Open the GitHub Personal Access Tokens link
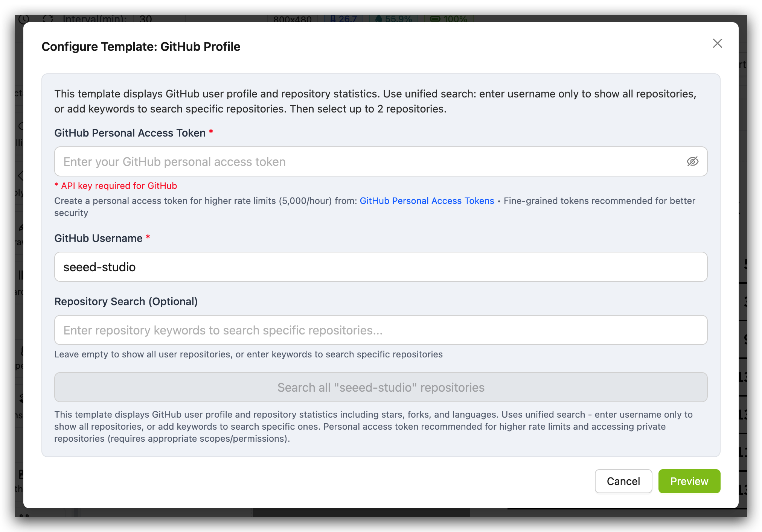 [427, 201]
